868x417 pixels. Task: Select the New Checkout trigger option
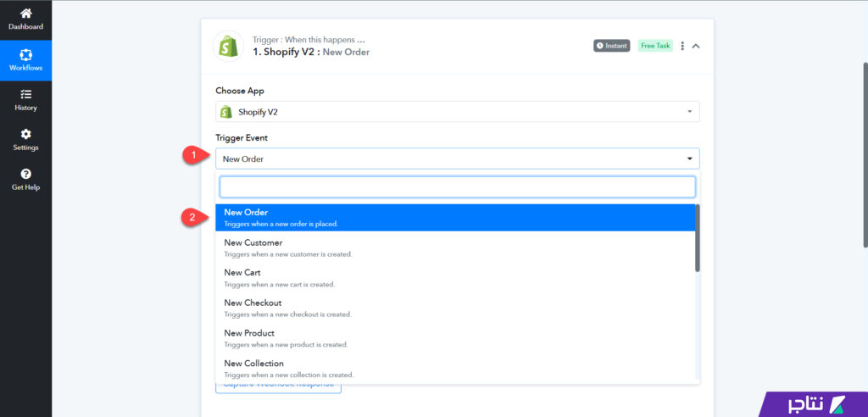click(455, 309)
